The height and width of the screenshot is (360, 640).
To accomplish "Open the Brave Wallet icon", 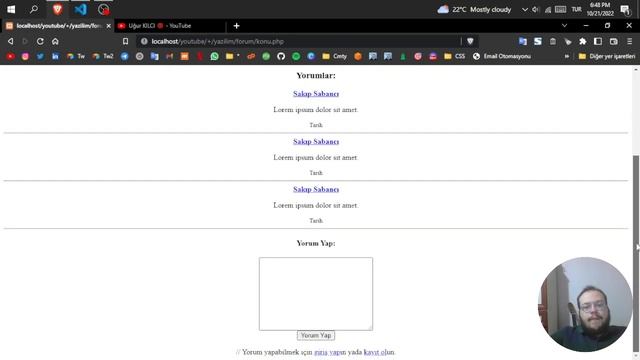I will [x=613, y=41].
